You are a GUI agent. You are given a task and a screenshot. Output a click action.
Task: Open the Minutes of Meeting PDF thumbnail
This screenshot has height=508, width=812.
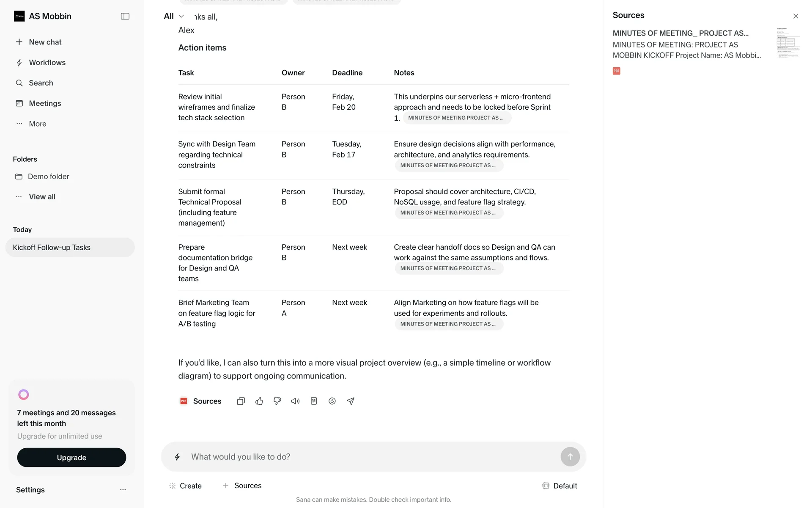coord(788,42)
